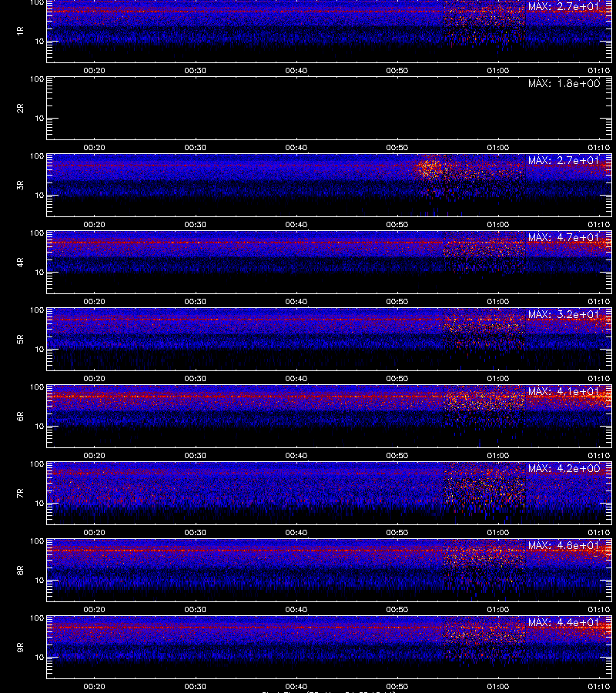The height and width of the screenshot is (693, 616).
Task: Click the 1R panel axis label
Action: (x=20, y=31)
